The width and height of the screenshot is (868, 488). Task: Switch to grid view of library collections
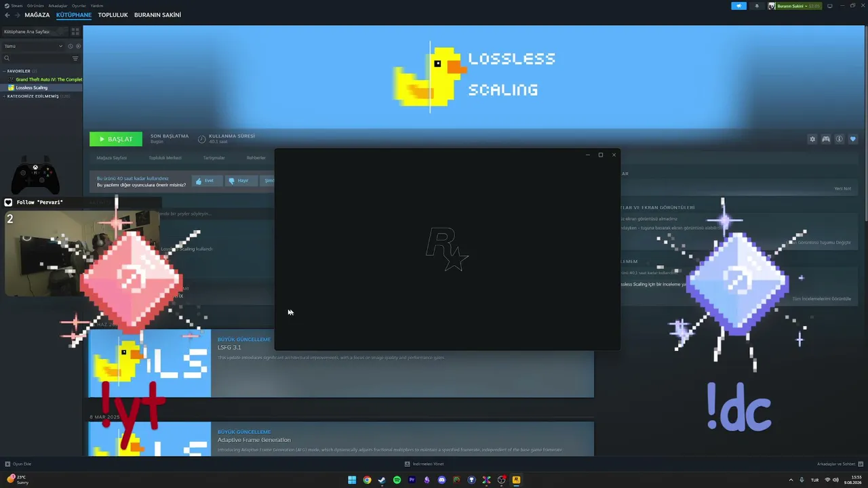75,31
